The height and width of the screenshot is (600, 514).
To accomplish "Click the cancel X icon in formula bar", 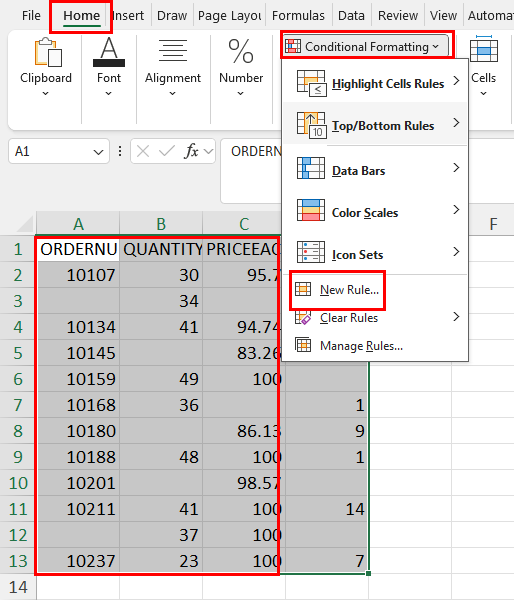I will [x=143, y=152].
